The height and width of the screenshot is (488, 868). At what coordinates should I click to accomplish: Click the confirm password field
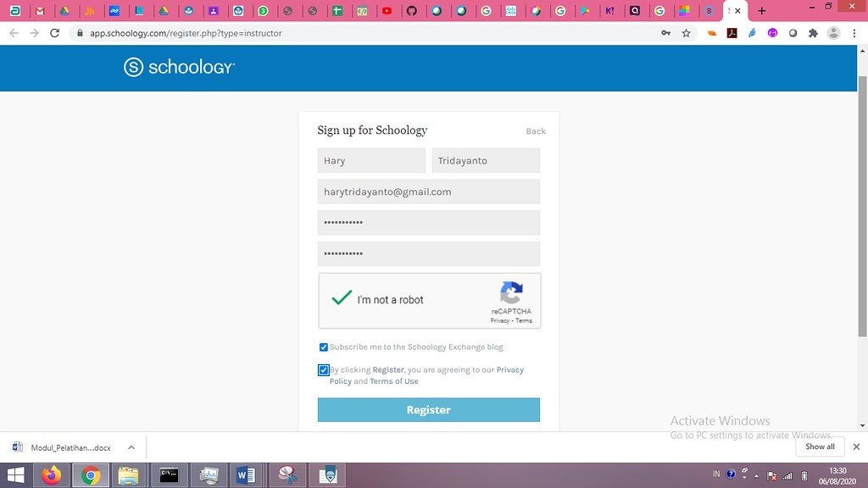[428, 253]
